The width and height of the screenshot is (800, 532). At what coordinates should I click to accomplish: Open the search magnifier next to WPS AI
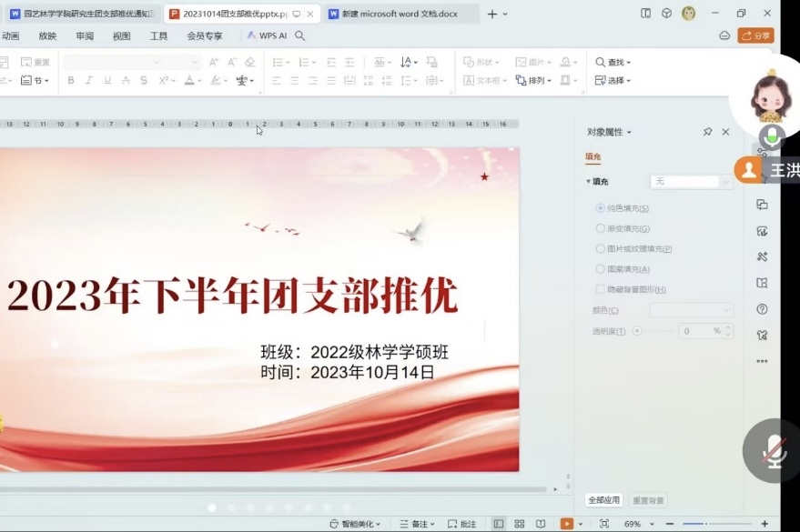[300, 35]
